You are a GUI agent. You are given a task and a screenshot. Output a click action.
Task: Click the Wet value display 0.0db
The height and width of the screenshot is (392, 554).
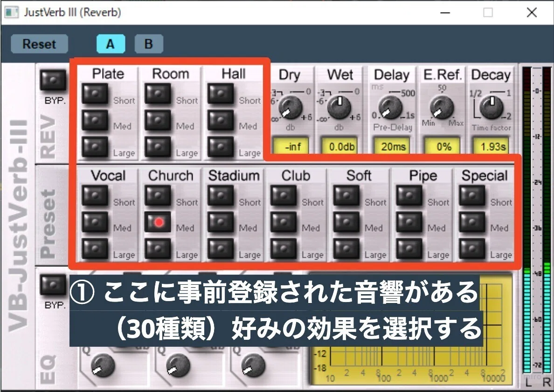339,146
